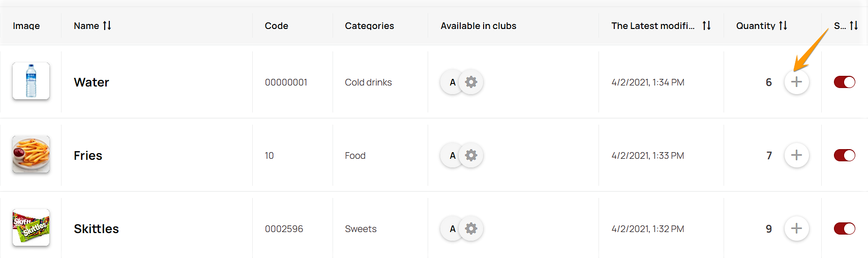Click the Skittles product thumbnail image
This screenshot has height=258, width=868.
pyautogui.click(x=31, y=227)
